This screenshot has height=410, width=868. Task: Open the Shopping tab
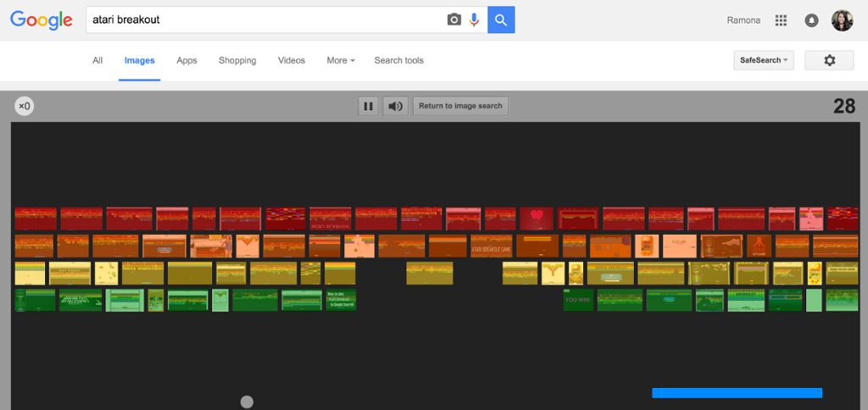coord(237,60)
